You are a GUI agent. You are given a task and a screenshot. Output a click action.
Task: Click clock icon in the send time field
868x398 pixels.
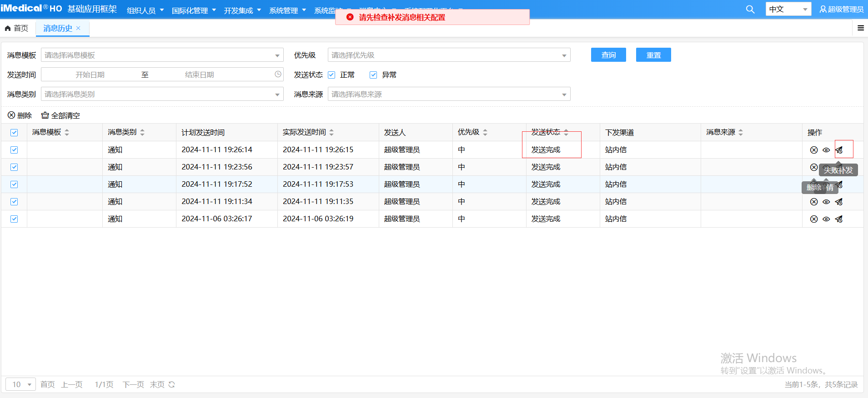pos(278,75)
